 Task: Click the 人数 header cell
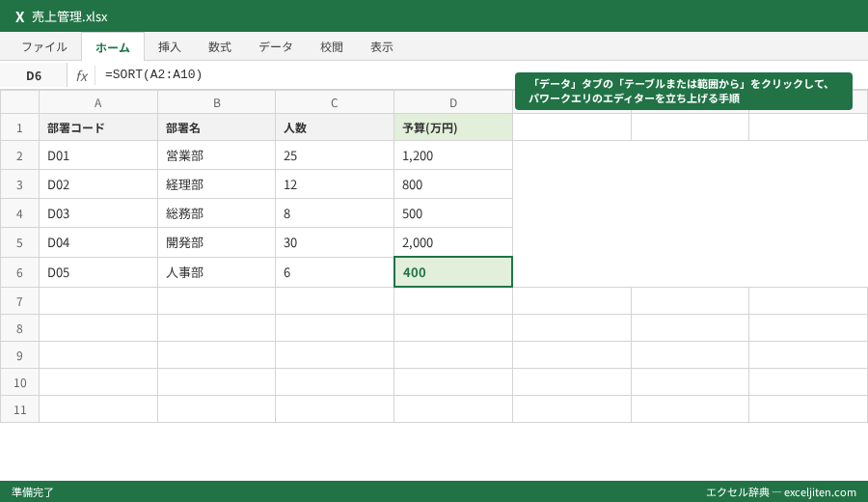click(335, 128)
